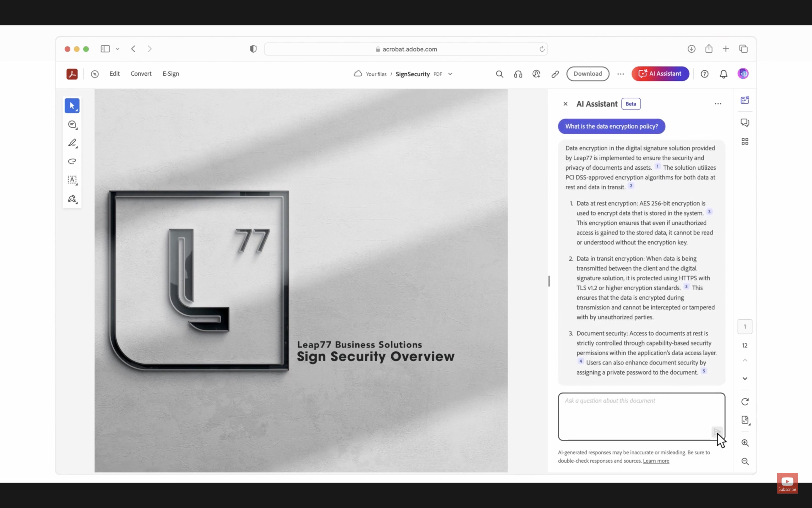Viewport: 812px width, 508px height.
Task: Select the add text box tool
Action: pos(72,180)
